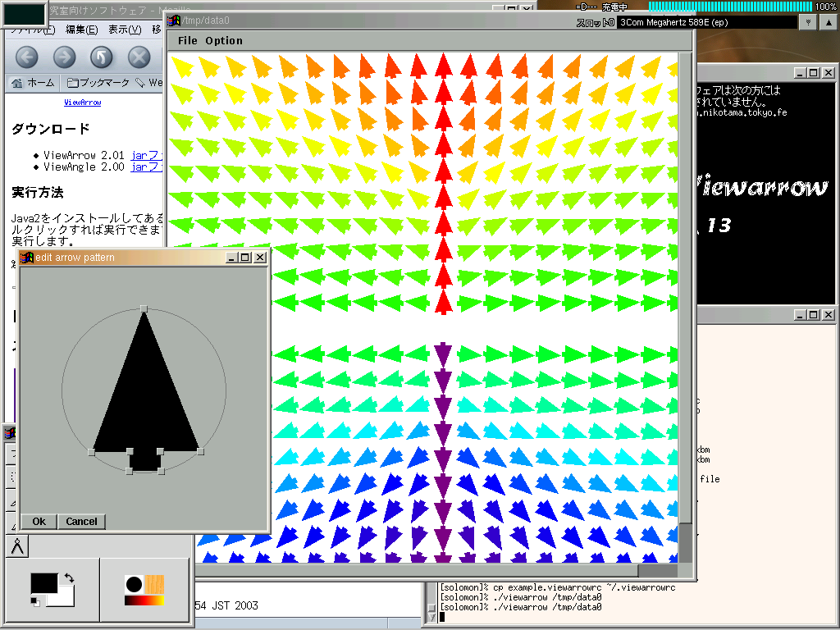Click the purple downward arrow column
The height and width of the screenshot is (630, 840).
coord(442,453)
